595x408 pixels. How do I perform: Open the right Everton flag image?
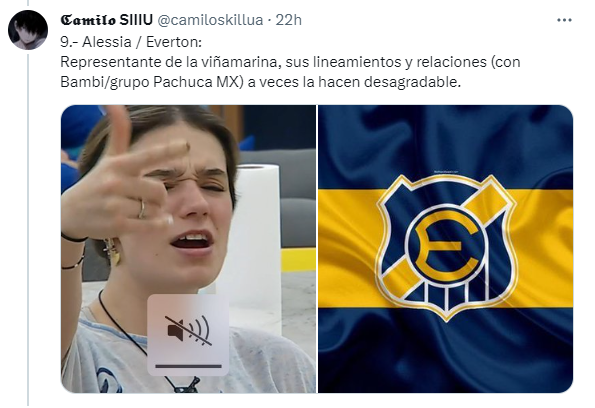[x=445, y=249]
